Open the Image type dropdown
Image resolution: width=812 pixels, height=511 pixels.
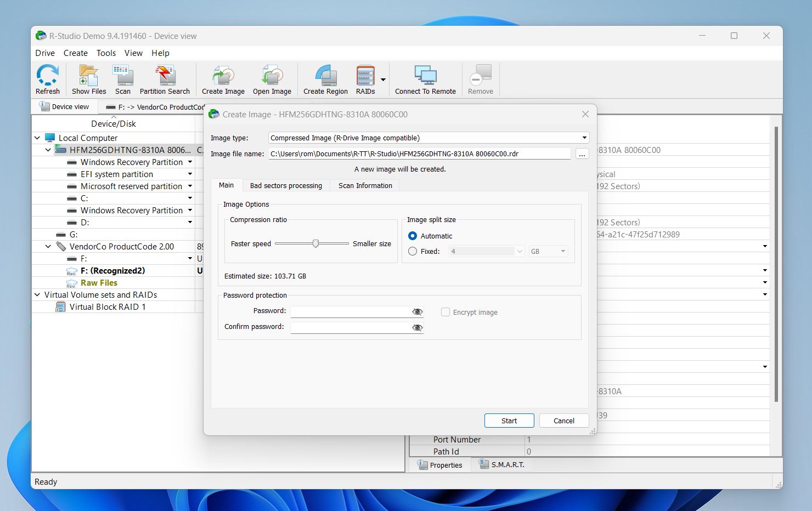coord(583,137)
